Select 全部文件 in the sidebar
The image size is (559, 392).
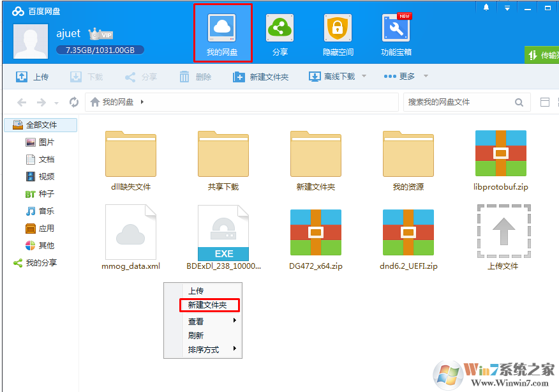(41, 125)
